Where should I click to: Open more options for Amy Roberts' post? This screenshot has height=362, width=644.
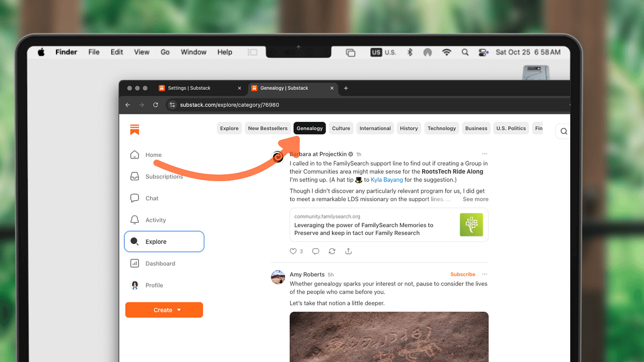pos(485,274)
